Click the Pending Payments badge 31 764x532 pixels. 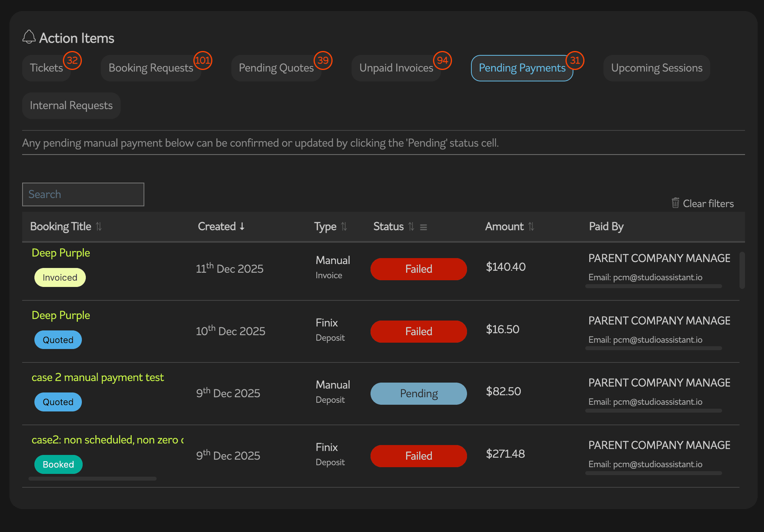pyautogui.click(x=575, y=60)
